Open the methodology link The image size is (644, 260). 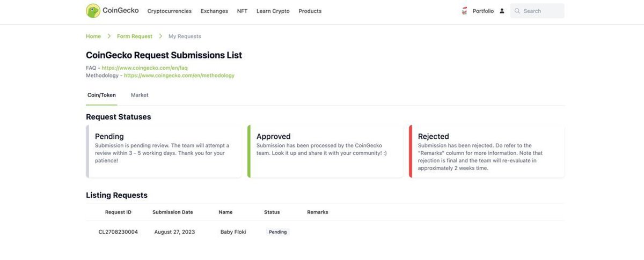(179, 76)
